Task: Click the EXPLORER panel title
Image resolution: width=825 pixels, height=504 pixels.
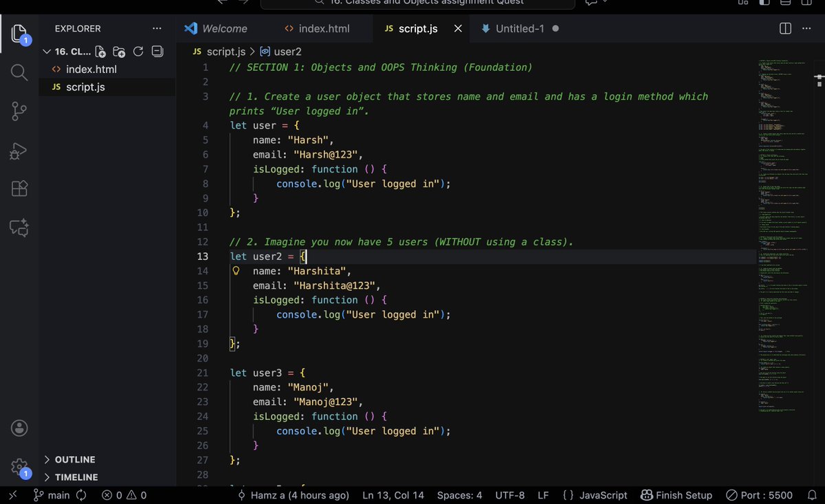Action: pos(78,28)
